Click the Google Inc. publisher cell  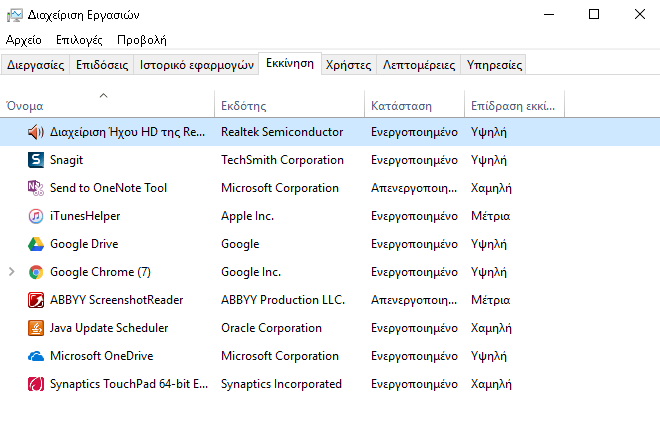click(251, 272)
